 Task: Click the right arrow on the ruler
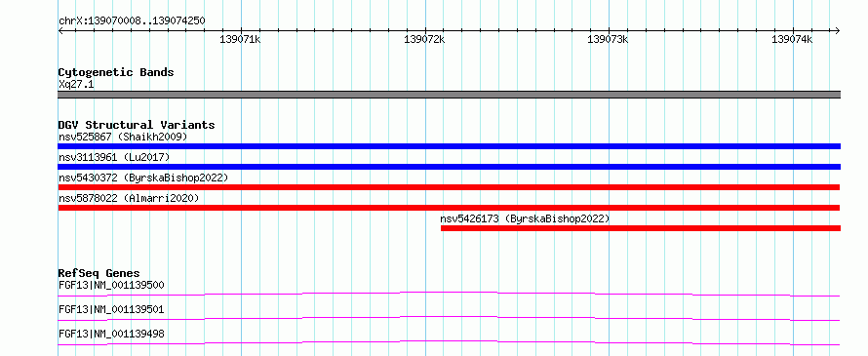[x=838, y=31]
